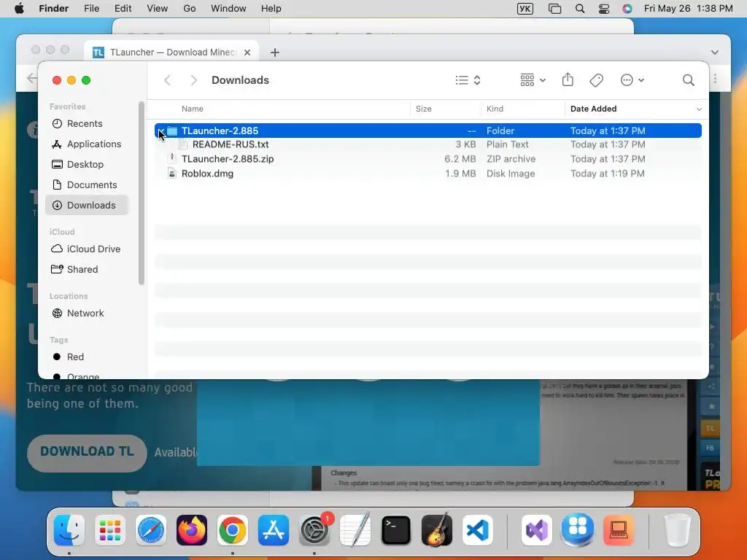Open the Window menu
Viewport: 747px width, 560px height.
[x=228, y=9]
